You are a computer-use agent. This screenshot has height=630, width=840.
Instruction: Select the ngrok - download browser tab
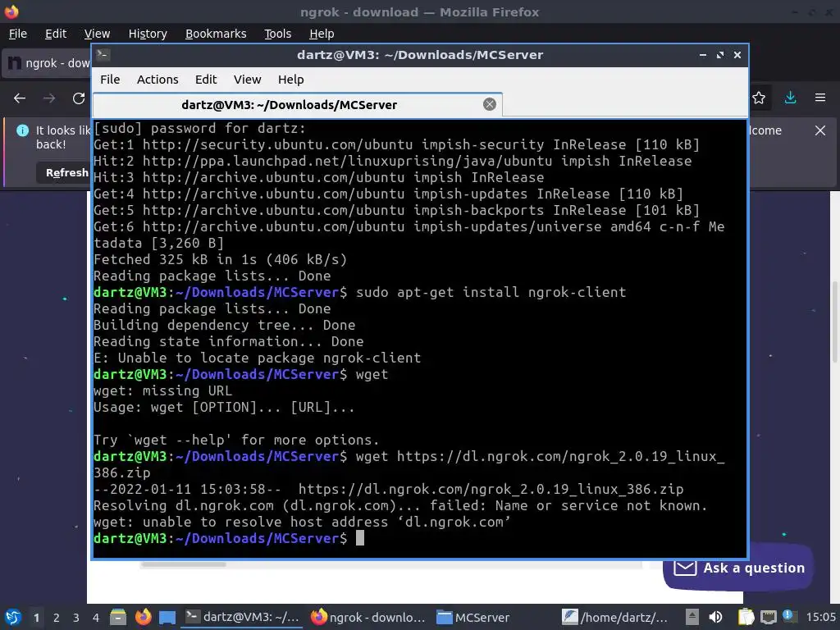click(x=47, y=63)
